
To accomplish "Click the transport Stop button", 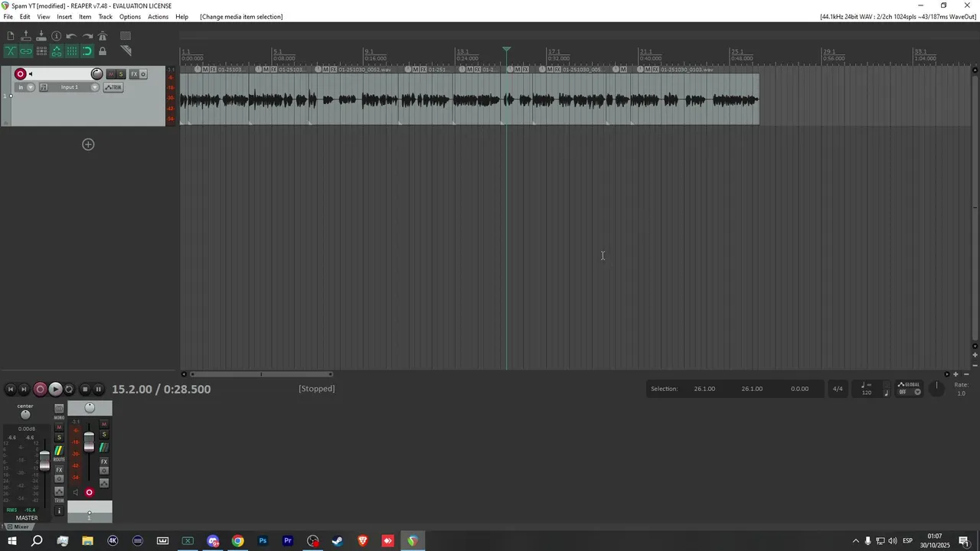I will coord(85,389).
